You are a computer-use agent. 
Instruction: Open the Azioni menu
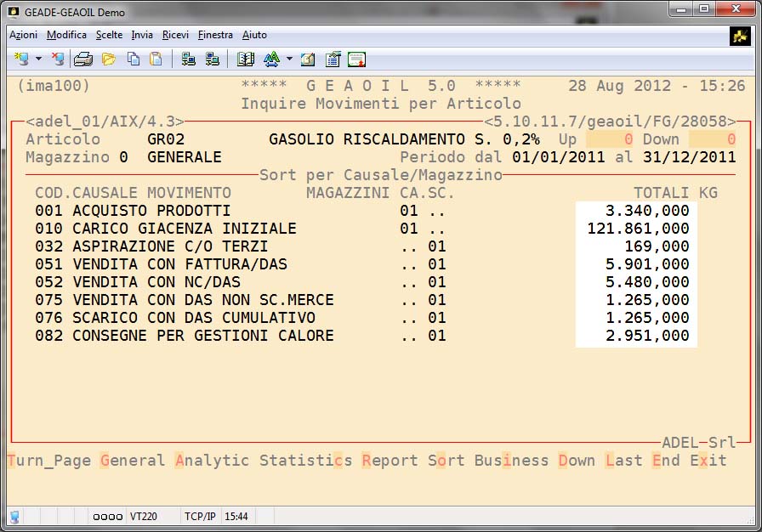pyautogui.click(x=23, y=35)
